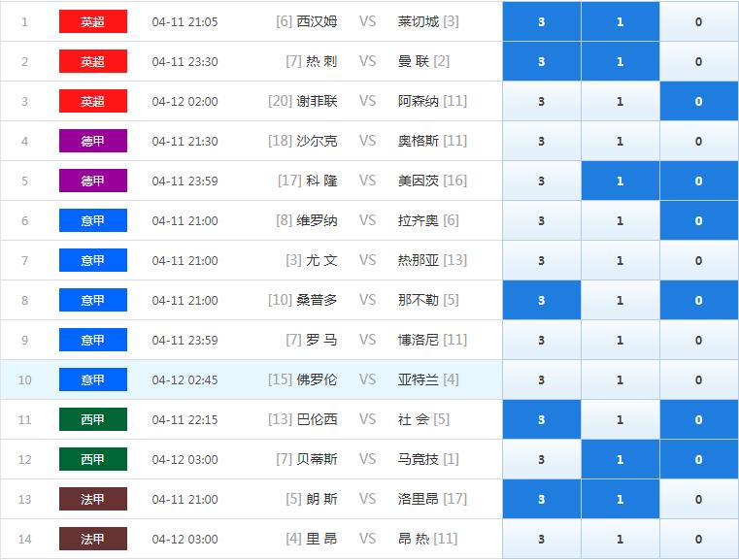Open home team 沙尔克
Screen dimensions: 739x560
click(317, 141)
